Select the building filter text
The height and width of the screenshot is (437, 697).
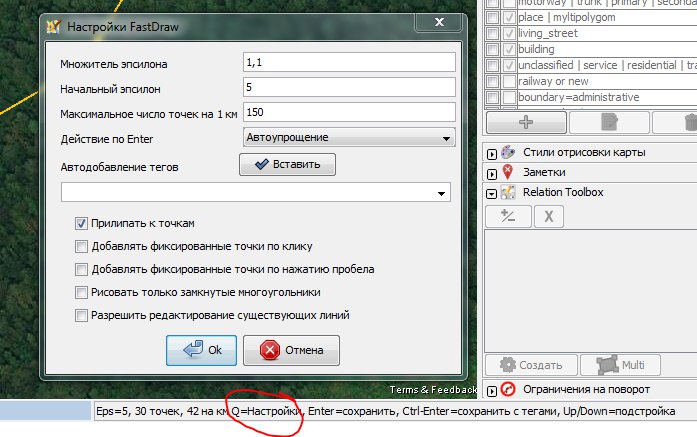pyautogui.click(x=536, y=49)
